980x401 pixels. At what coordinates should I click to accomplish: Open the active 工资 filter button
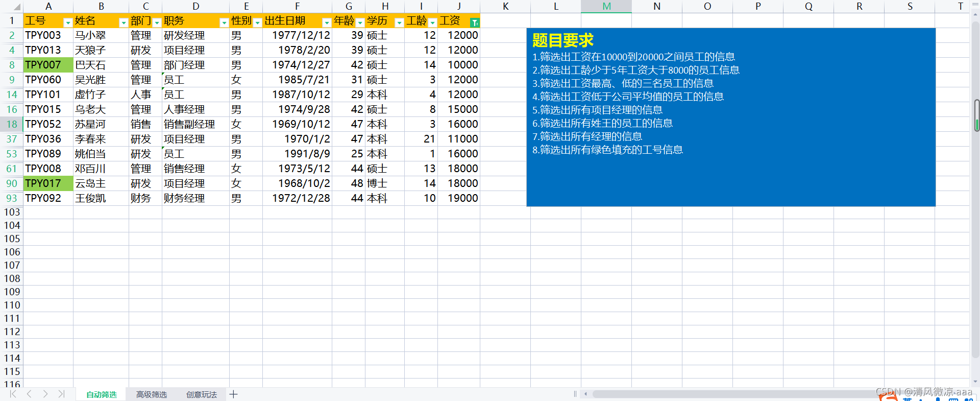coord(475,22)
